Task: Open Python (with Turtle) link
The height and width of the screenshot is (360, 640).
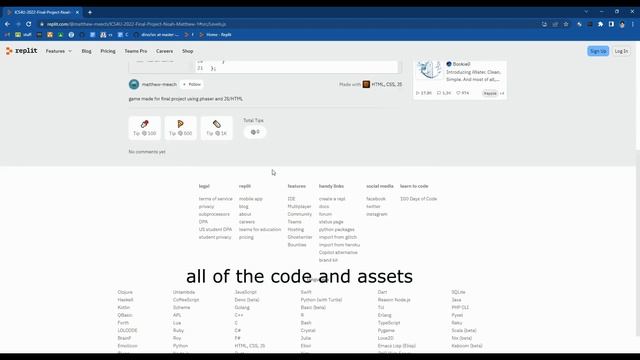Action: coord(321,300)
